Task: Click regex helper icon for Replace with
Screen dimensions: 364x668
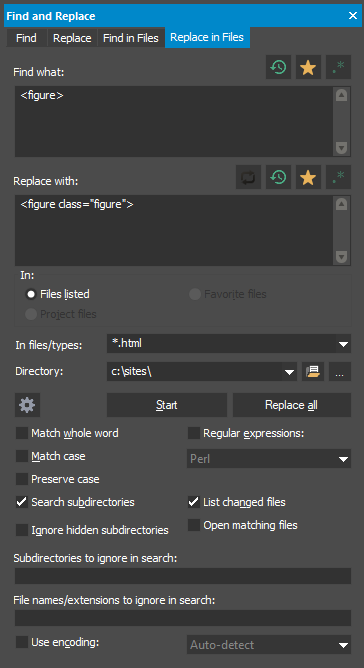Action: (x=338, y=177)
